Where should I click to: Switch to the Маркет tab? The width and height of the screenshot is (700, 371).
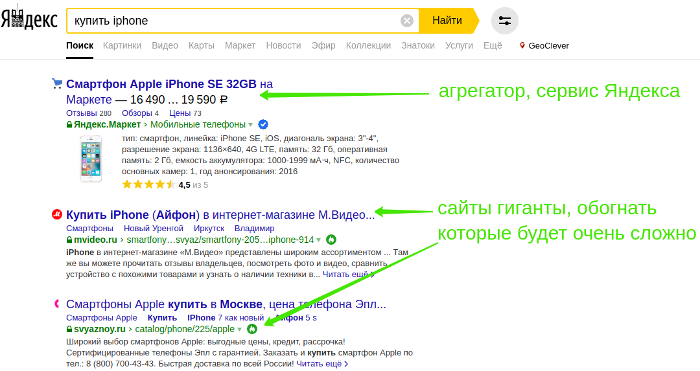[240, 46]
